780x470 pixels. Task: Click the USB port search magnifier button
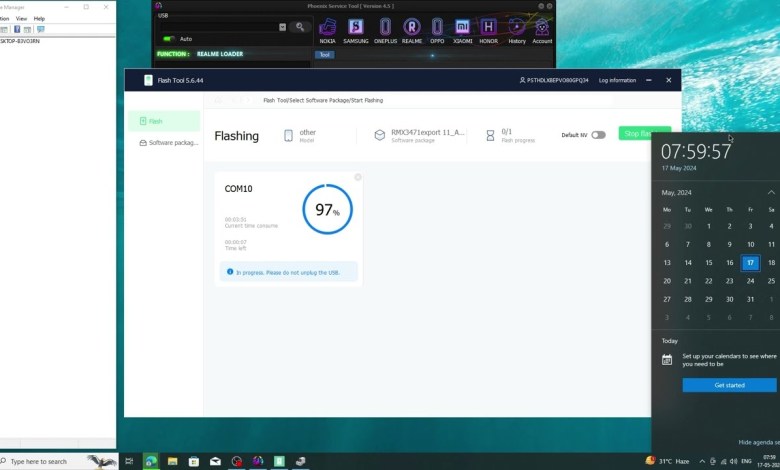[x=300, y=27]
